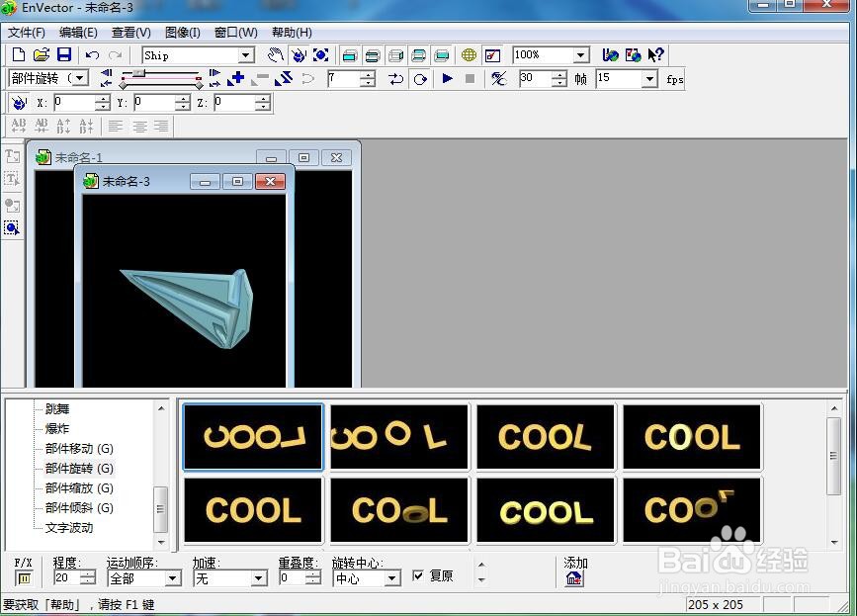
Task: Select the bottom tool in left sidebar
Action: coord(12,228)
